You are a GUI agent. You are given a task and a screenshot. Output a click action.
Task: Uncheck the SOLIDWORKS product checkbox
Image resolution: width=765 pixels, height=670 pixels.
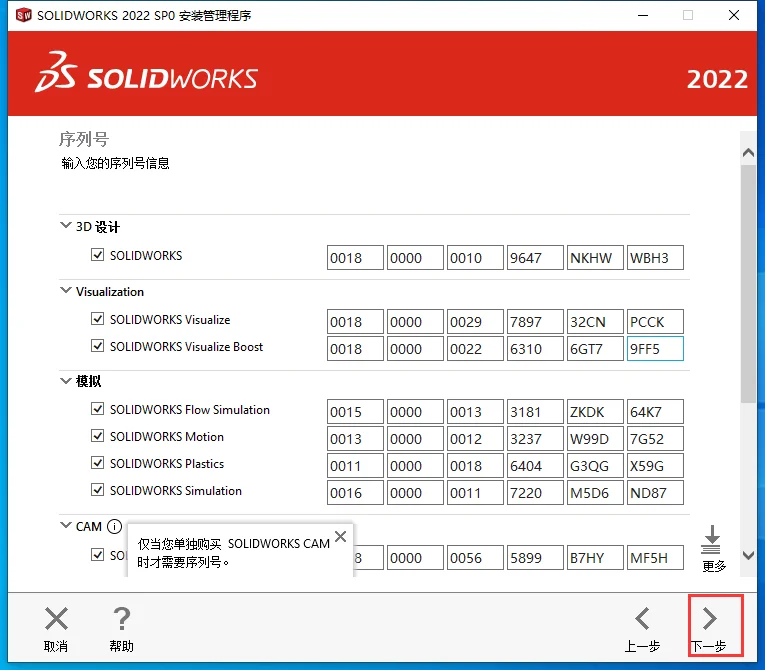click(98, 255)
